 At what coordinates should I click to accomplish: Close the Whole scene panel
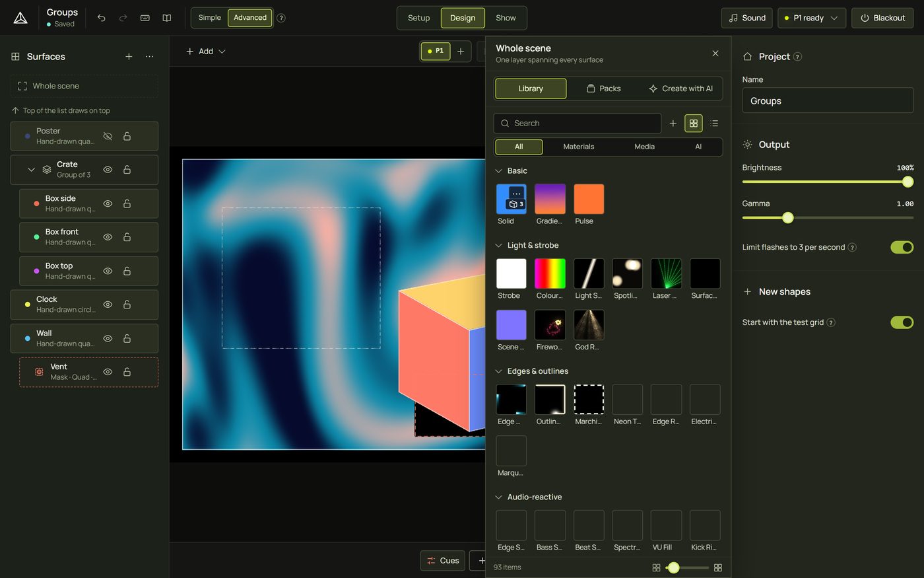(x=715, y=54)
